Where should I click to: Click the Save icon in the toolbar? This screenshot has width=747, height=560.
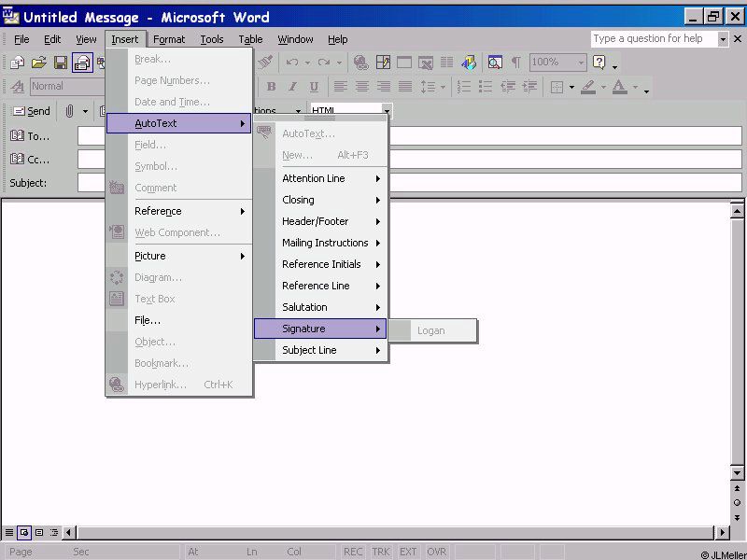(x=61, y=63)
